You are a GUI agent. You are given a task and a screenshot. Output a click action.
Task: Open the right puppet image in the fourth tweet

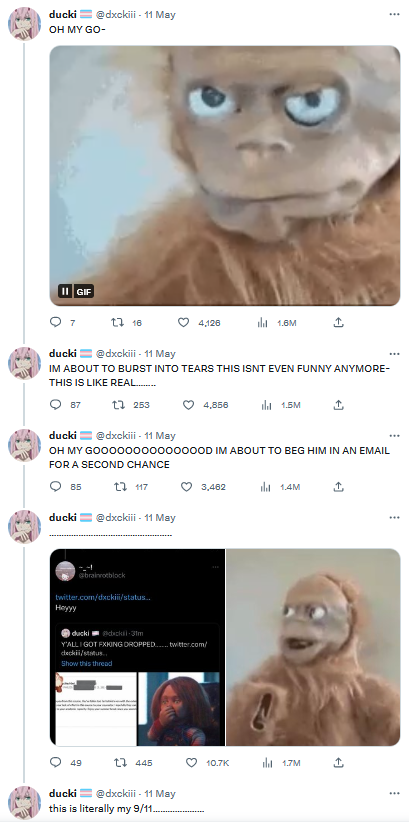pyautogui.click(x=313, y=647)
